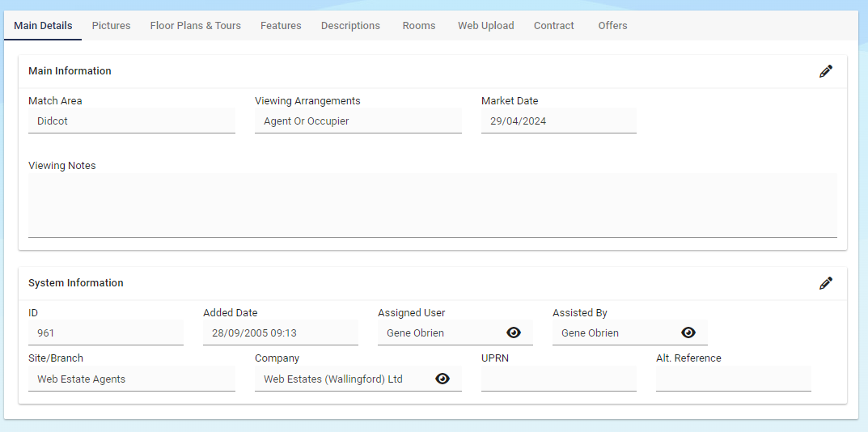Select the ID field showing 961

tap(106, 332)
